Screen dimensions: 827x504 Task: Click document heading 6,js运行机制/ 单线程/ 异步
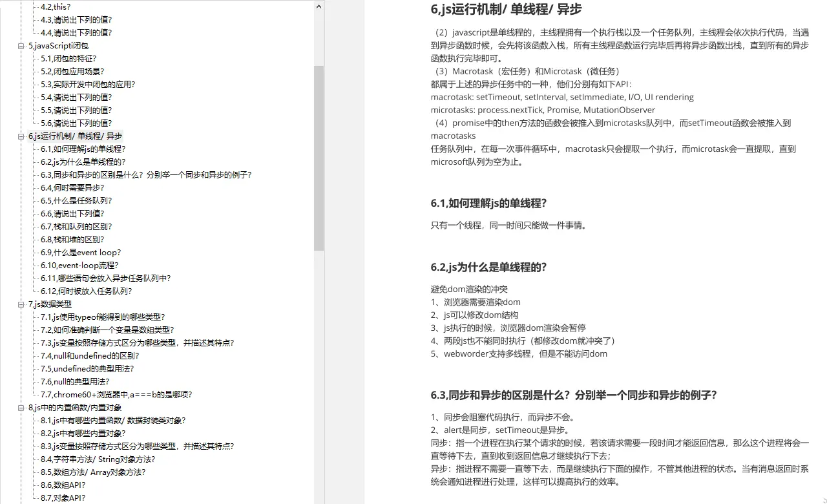tap(506, 10)
